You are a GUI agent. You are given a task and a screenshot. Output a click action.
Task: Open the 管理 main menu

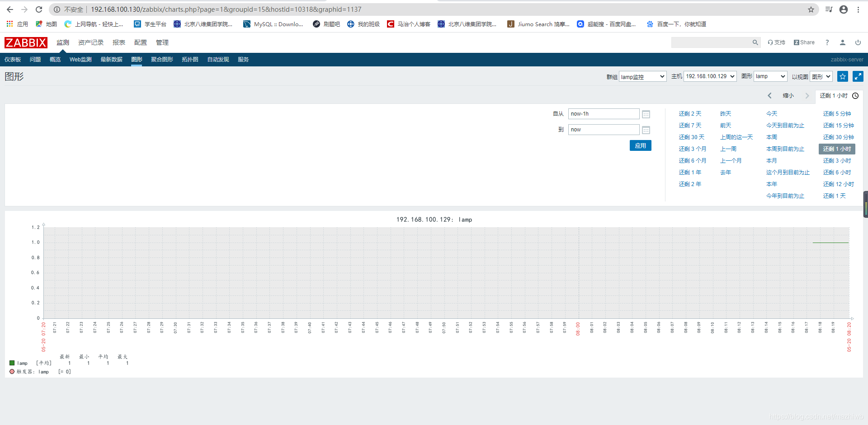162,42
